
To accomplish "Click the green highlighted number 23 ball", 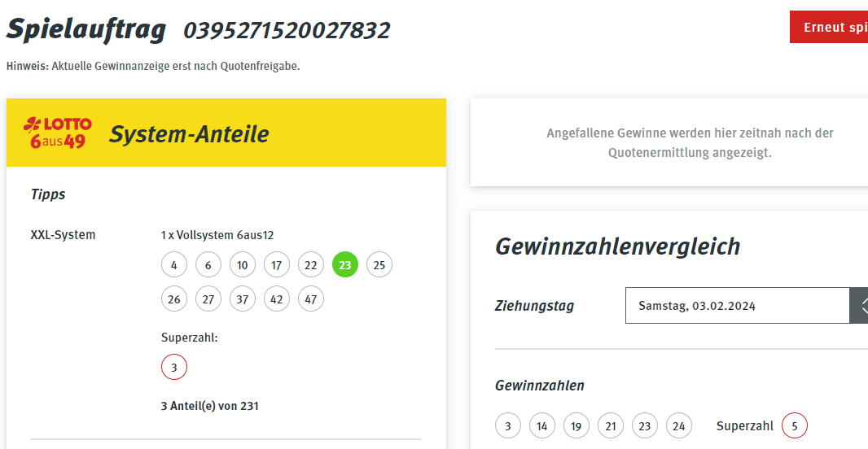I will pyautogui.click(x=345, y=265).
